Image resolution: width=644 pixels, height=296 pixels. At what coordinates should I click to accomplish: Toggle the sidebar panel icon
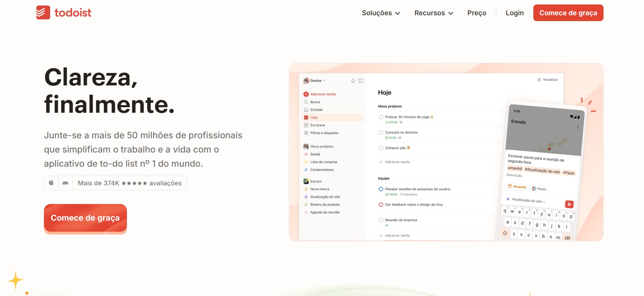[361, 81]
